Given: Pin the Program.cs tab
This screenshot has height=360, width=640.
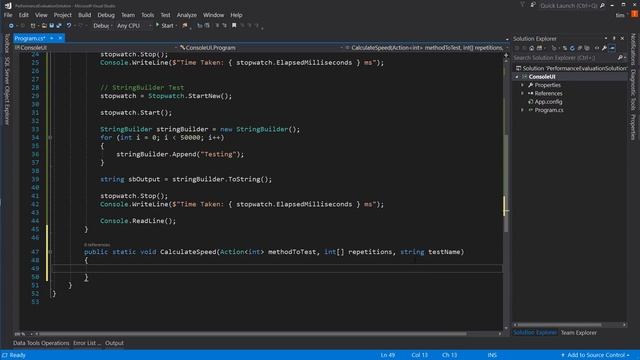Looking at the screenshot, I should click(x=52, y=38).
